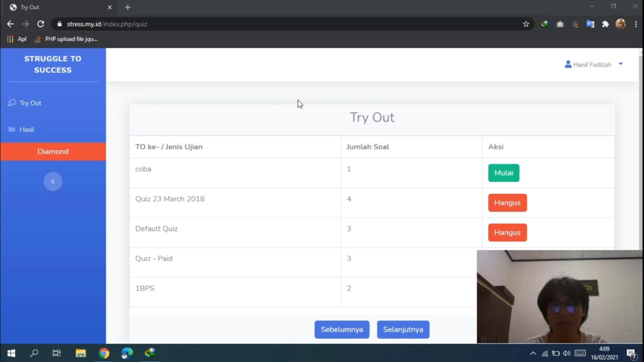Click the 'Jumlah Soal' column header
644x362 pixels.
click(x=368, y=147)
